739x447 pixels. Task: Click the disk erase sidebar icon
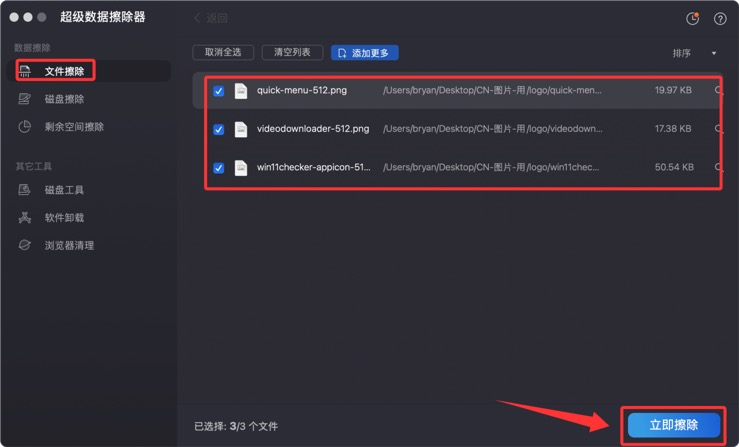(25, 99)
